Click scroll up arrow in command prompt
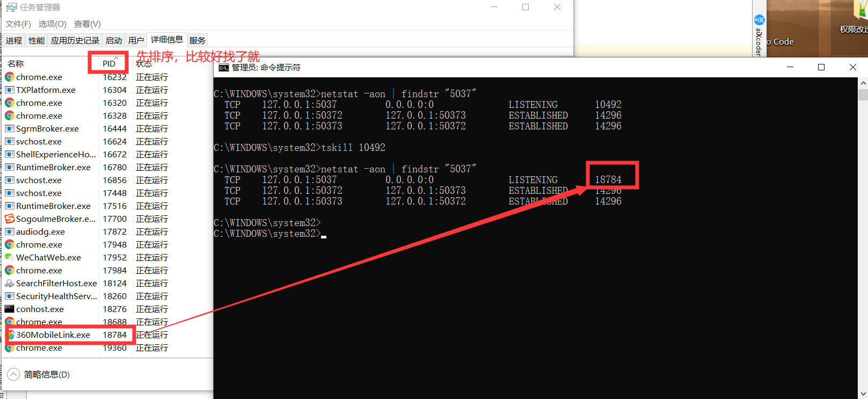 (x=863, y=83)
